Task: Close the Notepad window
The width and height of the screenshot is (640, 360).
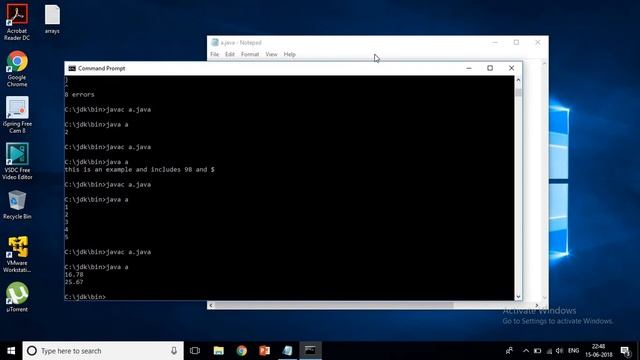Action: pos(538,42)
